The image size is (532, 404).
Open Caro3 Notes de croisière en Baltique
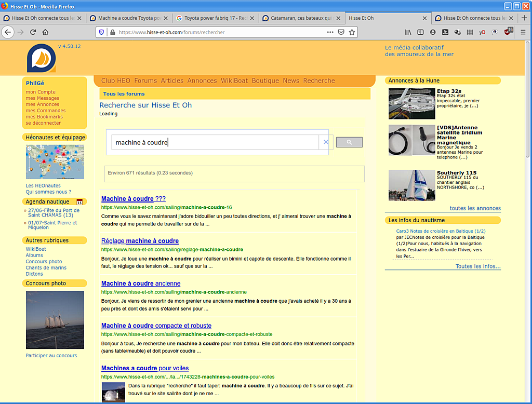click(441, 231)
